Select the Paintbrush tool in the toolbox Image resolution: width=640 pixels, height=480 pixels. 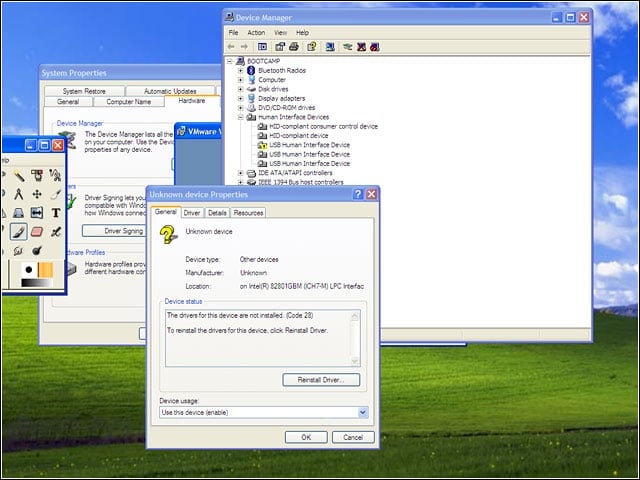[x=19, y=231]
